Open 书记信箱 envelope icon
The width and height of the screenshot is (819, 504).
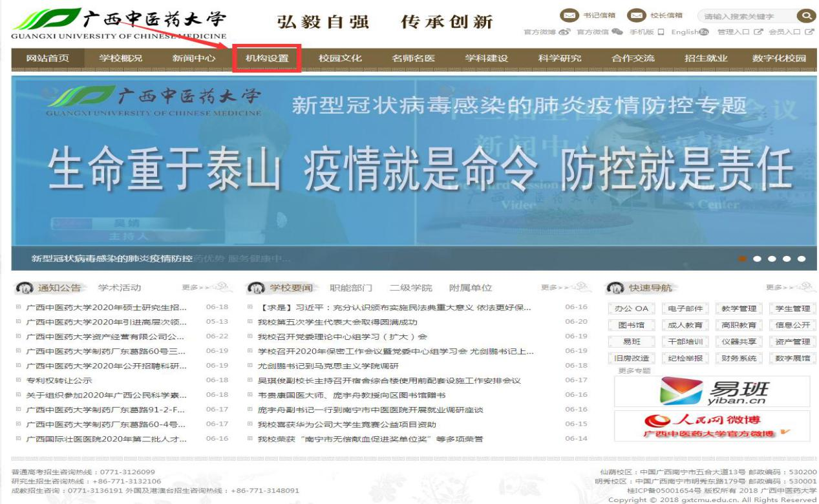(568, 16)
